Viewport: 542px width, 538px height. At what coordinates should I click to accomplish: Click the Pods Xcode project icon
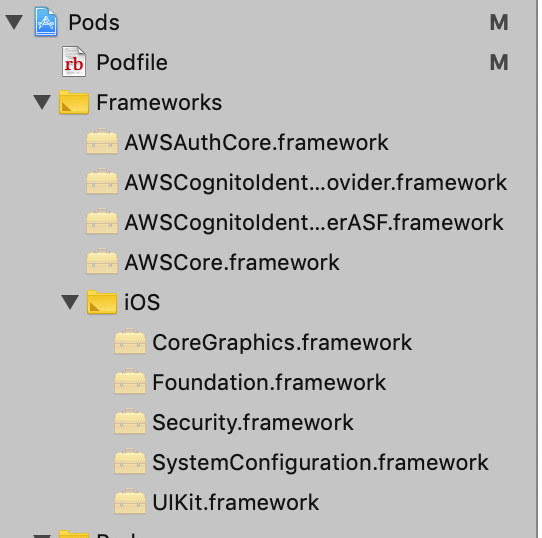point(46,22)
